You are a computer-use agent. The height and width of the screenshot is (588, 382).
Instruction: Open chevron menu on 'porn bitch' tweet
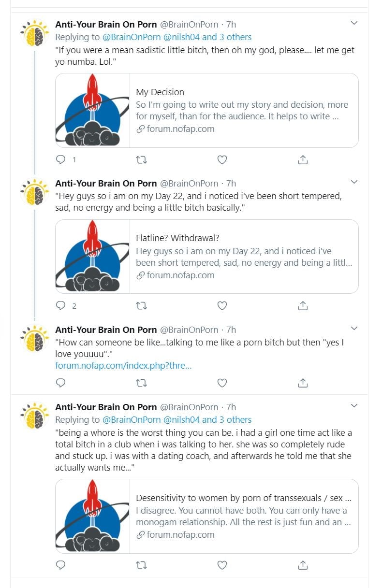pos(354,329)
